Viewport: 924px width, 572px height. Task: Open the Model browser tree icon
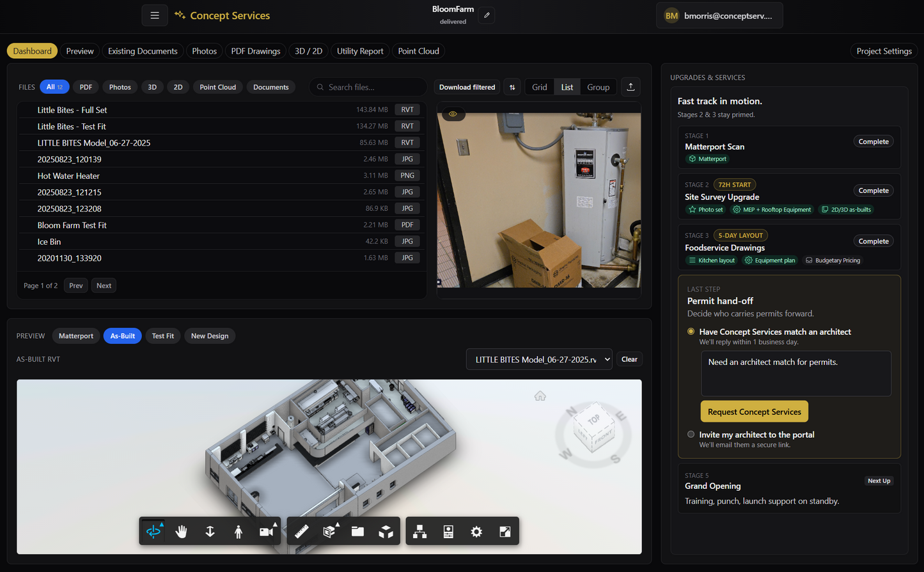[420, 532]
